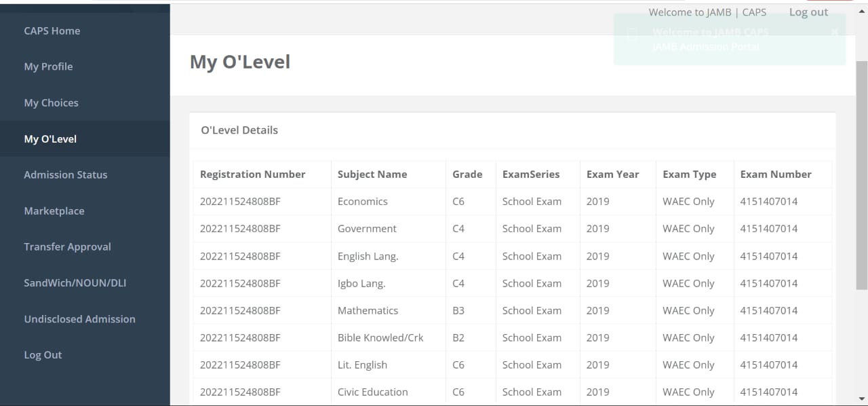
Task: Open the Marketplace section
Action: coord(54,210)
